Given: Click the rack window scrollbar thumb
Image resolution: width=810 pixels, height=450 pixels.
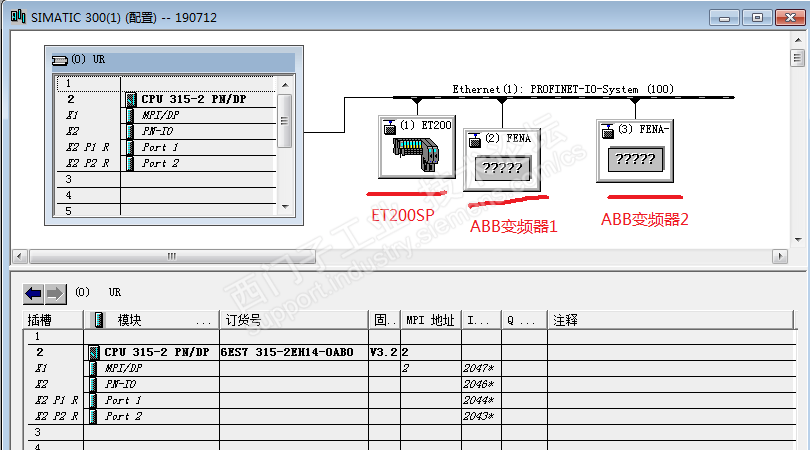Looking at the screenshot, I should point(284,121).
